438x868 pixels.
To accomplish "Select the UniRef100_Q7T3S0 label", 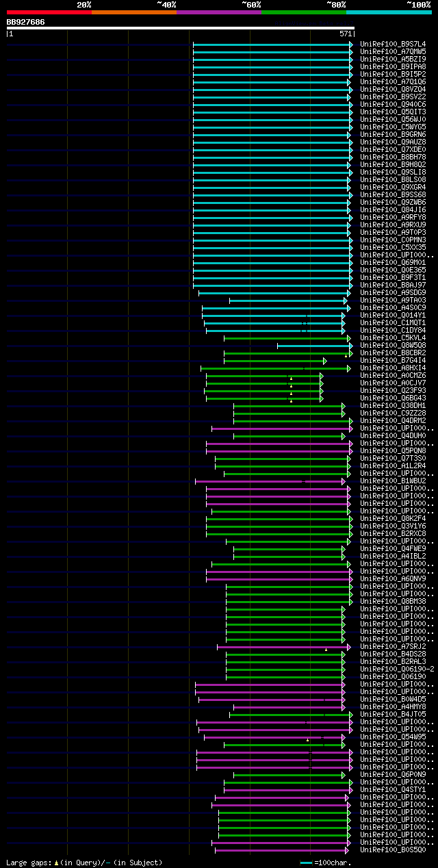I will pyautogui.click(x=393, y=458).
